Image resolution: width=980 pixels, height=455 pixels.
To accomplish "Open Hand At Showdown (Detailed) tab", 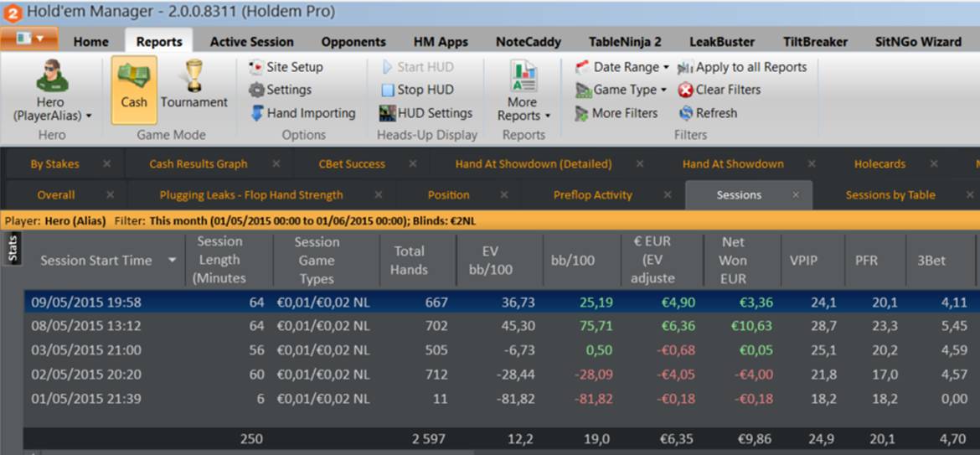I will 533,163.
